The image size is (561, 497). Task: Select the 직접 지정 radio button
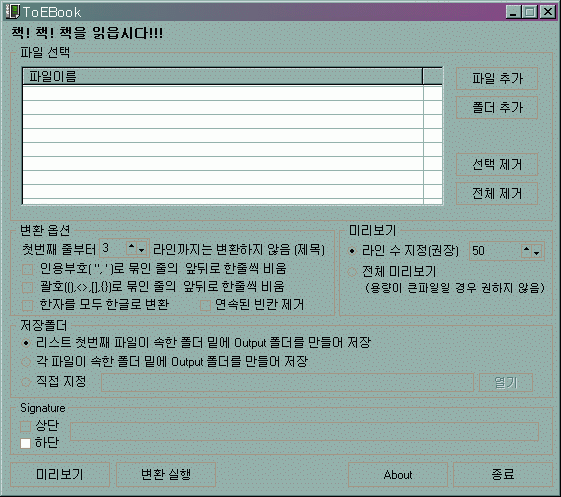26,382
